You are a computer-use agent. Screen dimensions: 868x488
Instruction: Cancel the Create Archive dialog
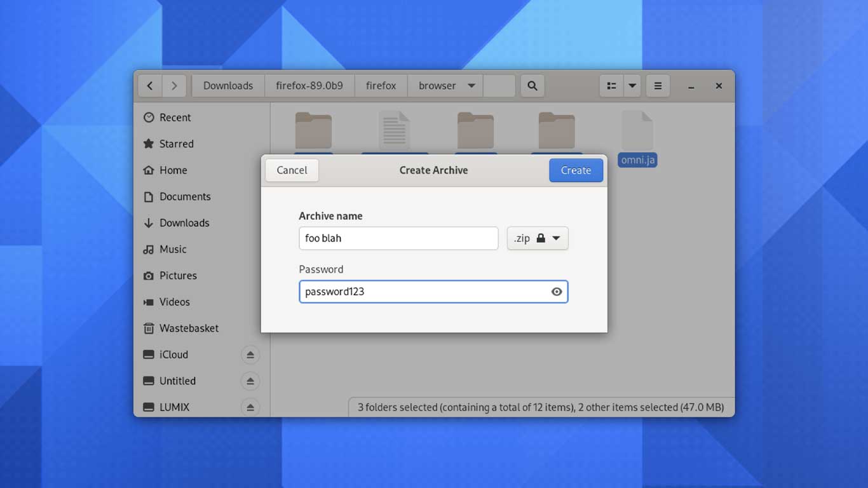coord(292,170)
